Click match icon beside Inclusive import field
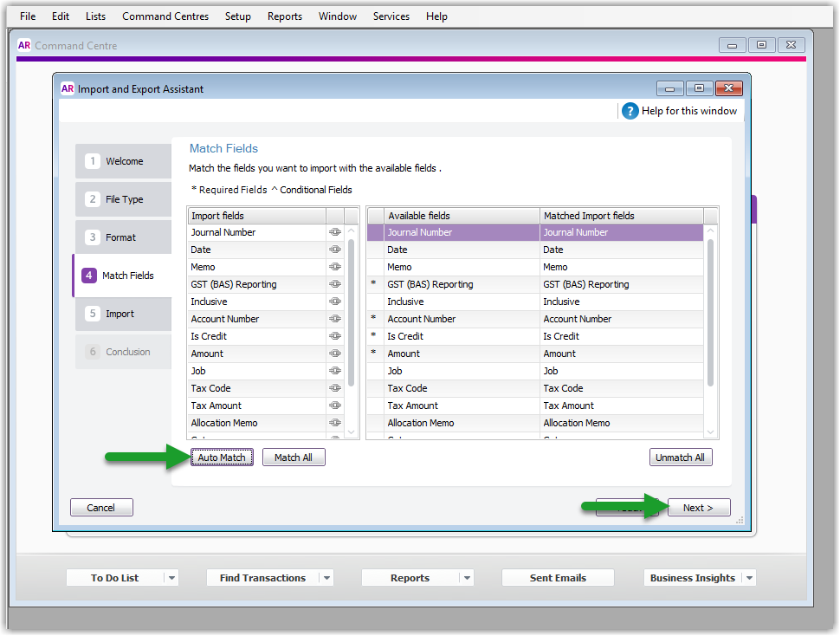This screenshot has width=840, height=636. click(x=335, y=302)
